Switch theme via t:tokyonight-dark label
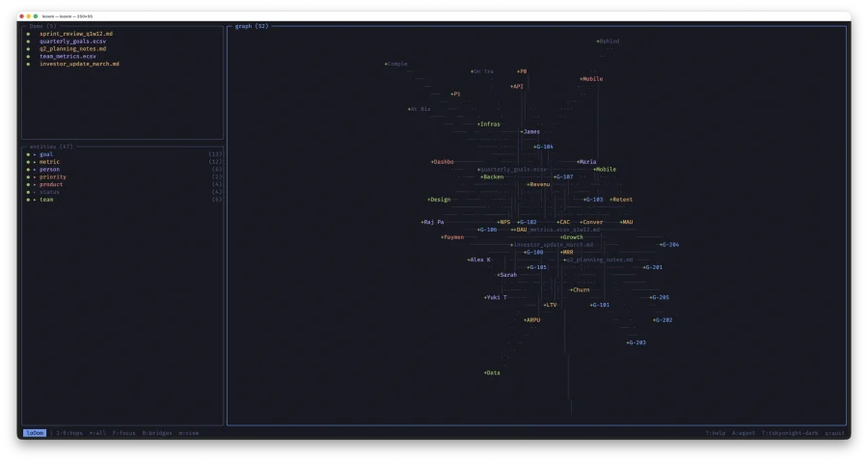Image resolution: width=868 pixels, height=462 pixels. (791, 433)
